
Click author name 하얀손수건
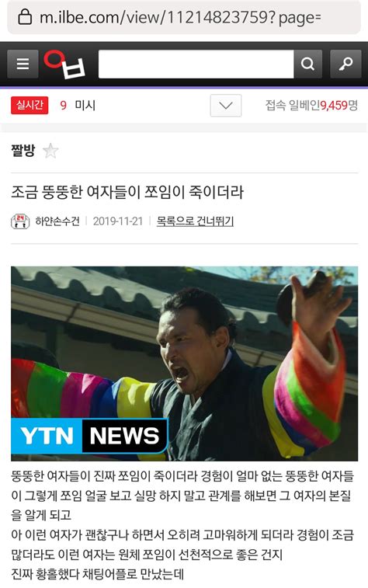pos(57,221)
